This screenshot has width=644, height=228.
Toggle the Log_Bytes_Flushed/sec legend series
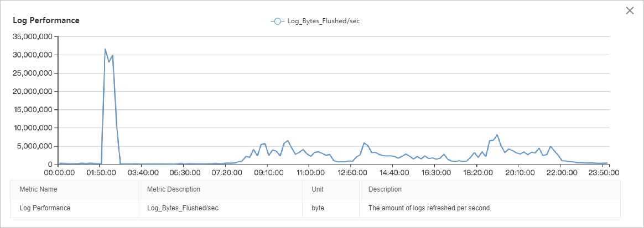pos(315,22)
